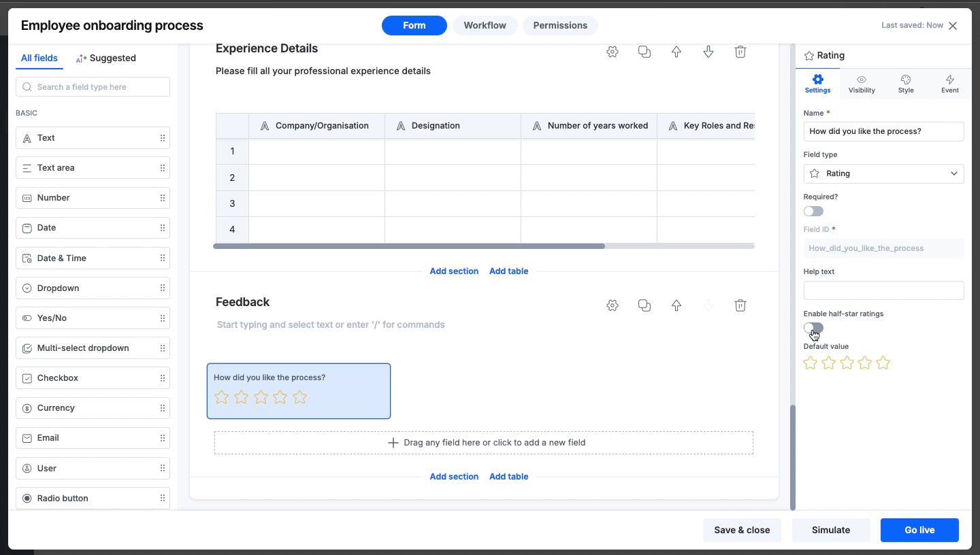Move Feedback section up
Screen dimensions: 980x555
coord(676,305)
